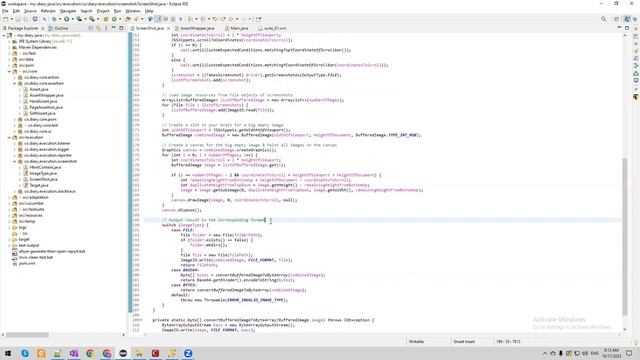Open the Project menu

click(103, 11)
